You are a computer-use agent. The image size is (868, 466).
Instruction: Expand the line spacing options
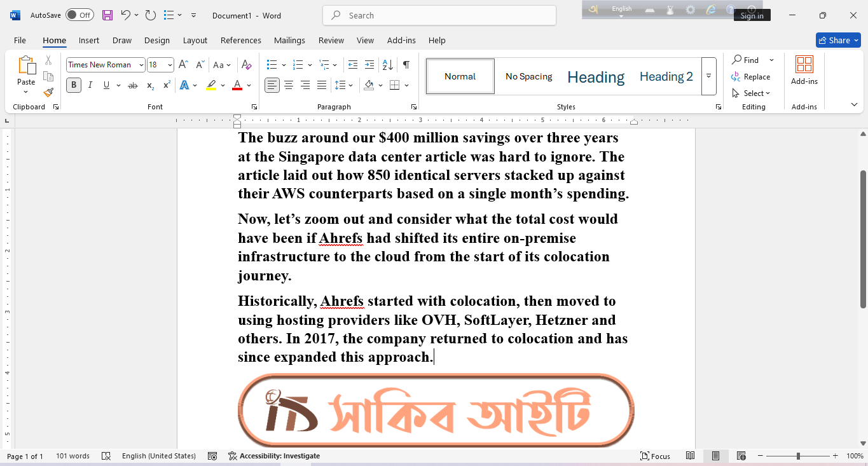click(349, 85)
